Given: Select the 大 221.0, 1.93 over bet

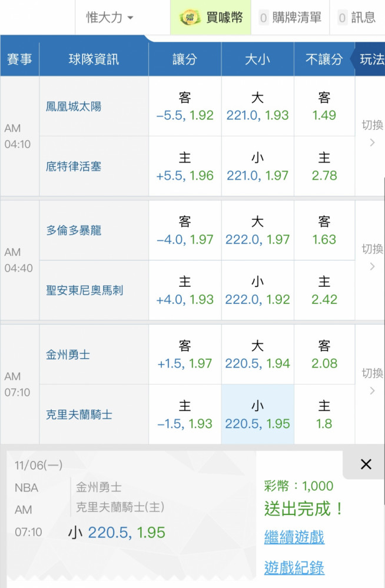Looking at the screenshot, I should click(257, 106).
